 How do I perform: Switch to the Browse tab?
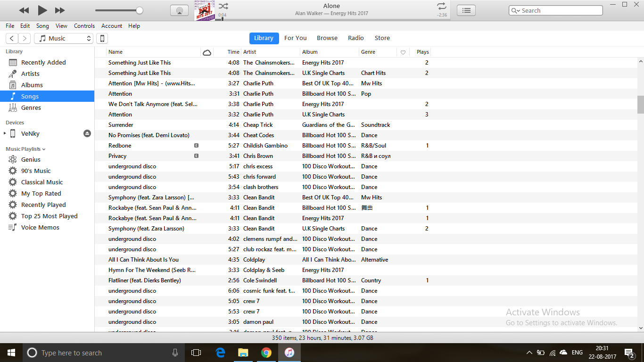[x=327, y=38]
